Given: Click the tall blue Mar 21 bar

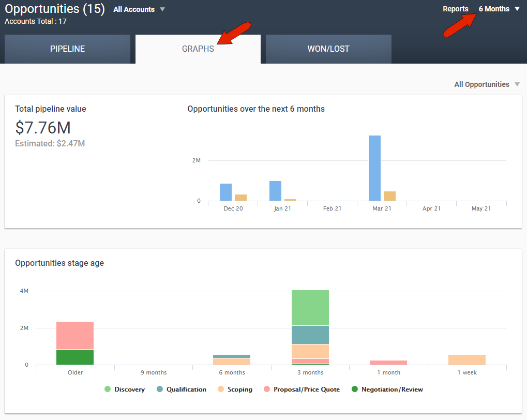Looking at the screenshot, I should tap(374, 168).
